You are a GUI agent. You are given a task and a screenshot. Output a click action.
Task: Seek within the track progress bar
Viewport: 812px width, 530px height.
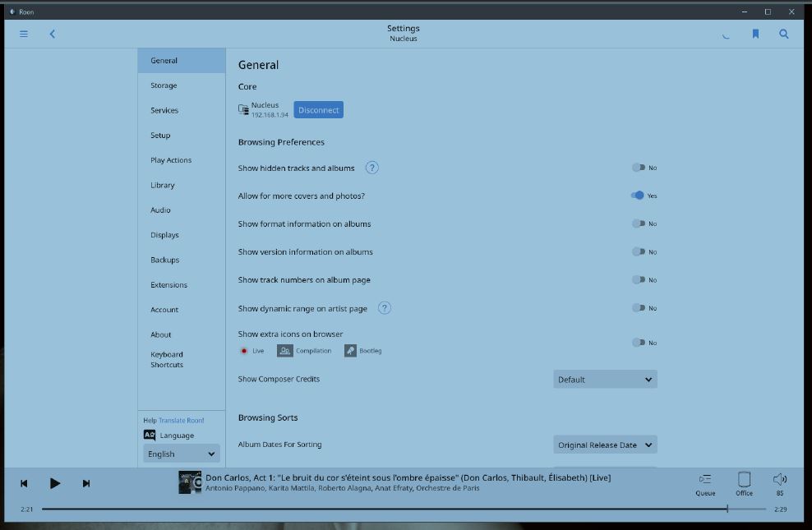(x=404, y=509)
